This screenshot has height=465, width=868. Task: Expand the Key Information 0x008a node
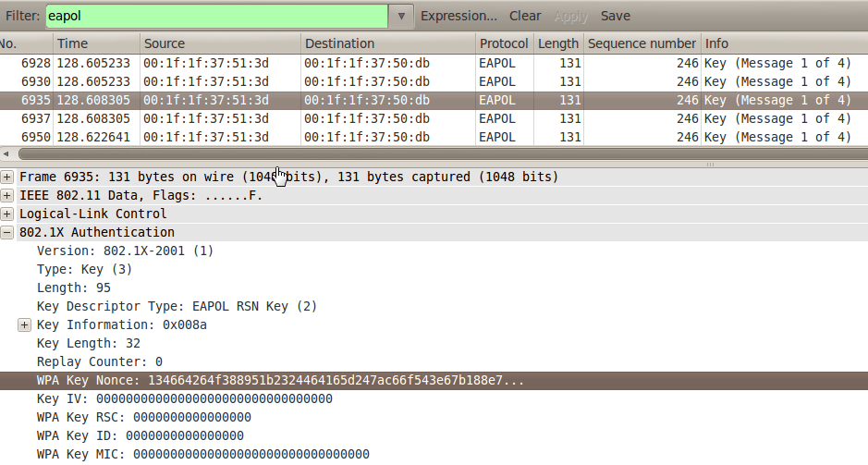[x=24, y=325]
